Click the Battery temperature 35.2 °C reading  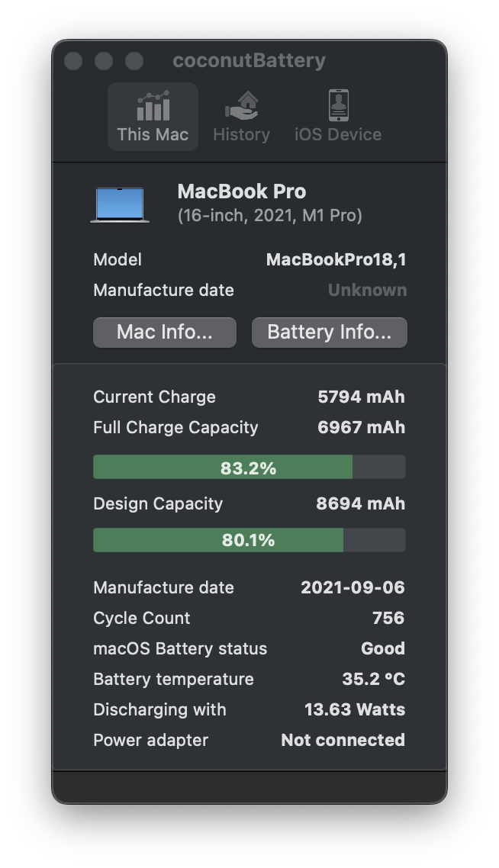pyautogui.click(x=373, y=679)
